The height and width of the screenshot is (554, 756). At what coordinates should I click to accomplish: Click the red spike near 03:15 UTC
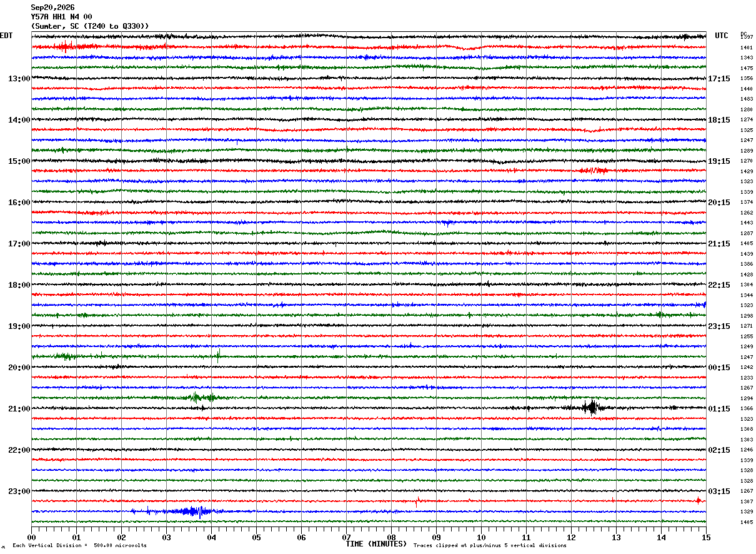click(699, 500)
